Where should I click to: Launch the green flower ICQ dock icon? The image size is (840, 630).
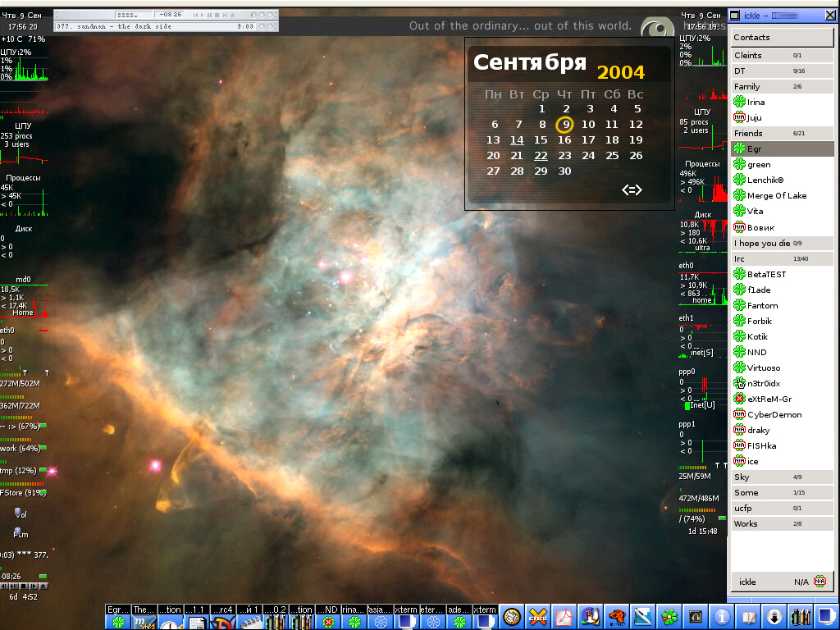click(670, 617)
